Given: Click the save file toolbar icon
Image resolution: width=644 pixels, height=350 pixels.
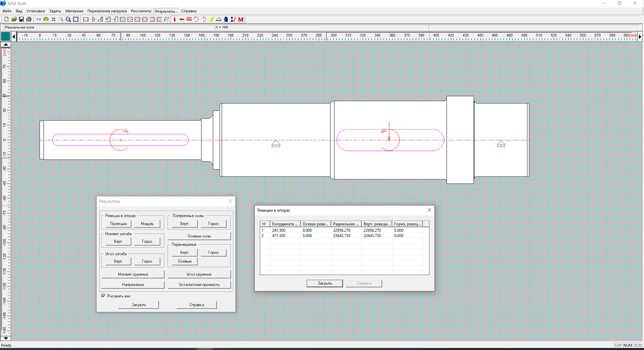Looking at the screenshot, I should pyautogui.click(x=22, y=19).
